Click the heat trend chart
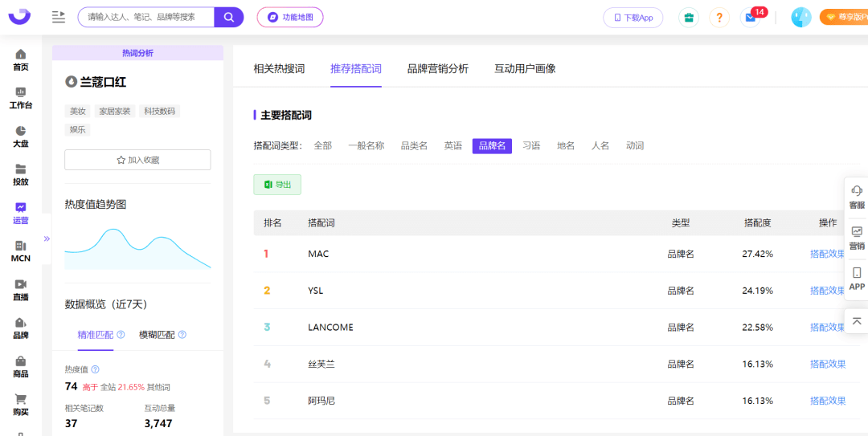The width and height of the screenshot is (868, 436). (138, 248)
